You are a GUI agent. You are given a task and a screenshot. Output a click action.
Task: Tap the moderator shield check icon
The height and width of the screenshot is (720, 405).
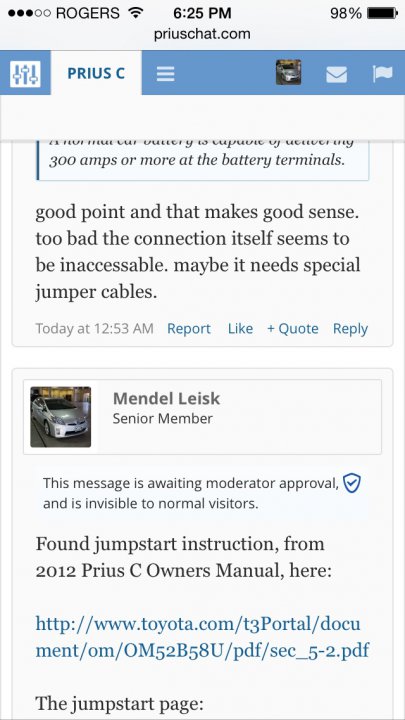[352, 484]
